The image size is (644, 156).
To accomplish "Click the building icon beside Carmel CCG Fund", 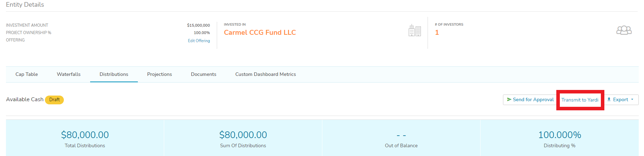I will 415,31.
